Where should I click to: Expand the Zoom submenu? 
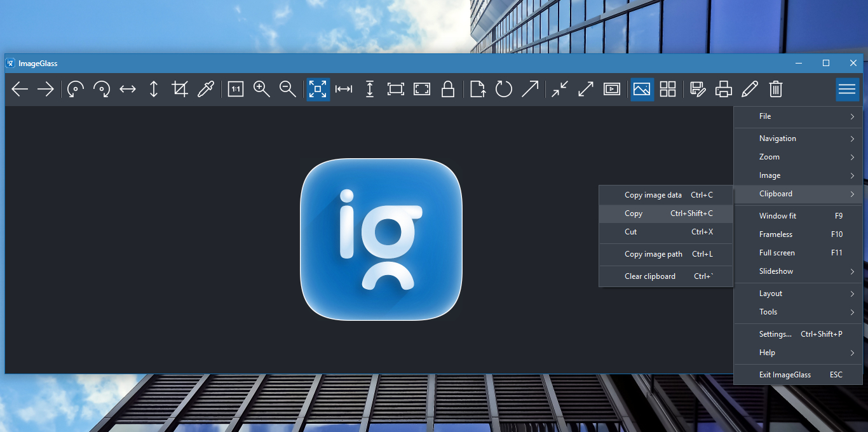pyautogui.click(x=798, y=157)
